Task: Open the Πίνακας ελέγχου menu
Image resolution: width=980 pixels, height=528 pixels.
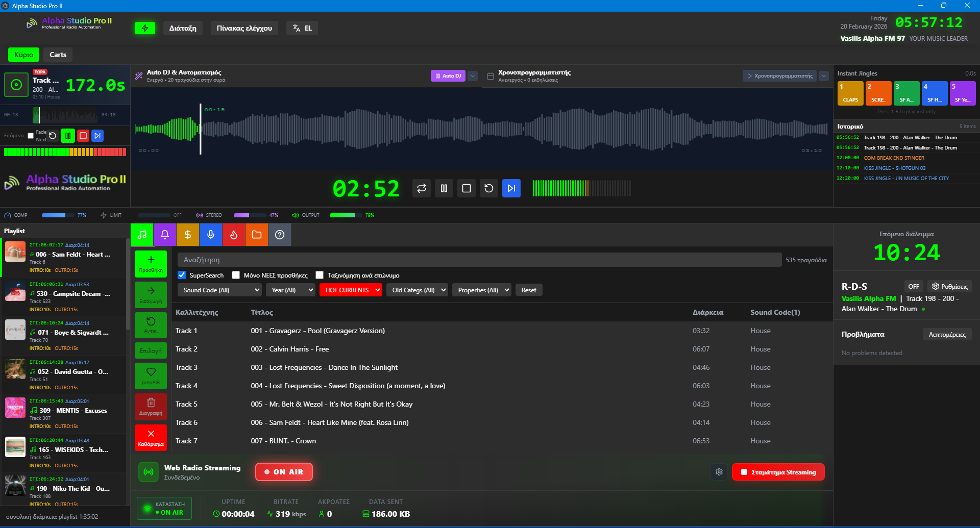Action: tap(244, 28)
